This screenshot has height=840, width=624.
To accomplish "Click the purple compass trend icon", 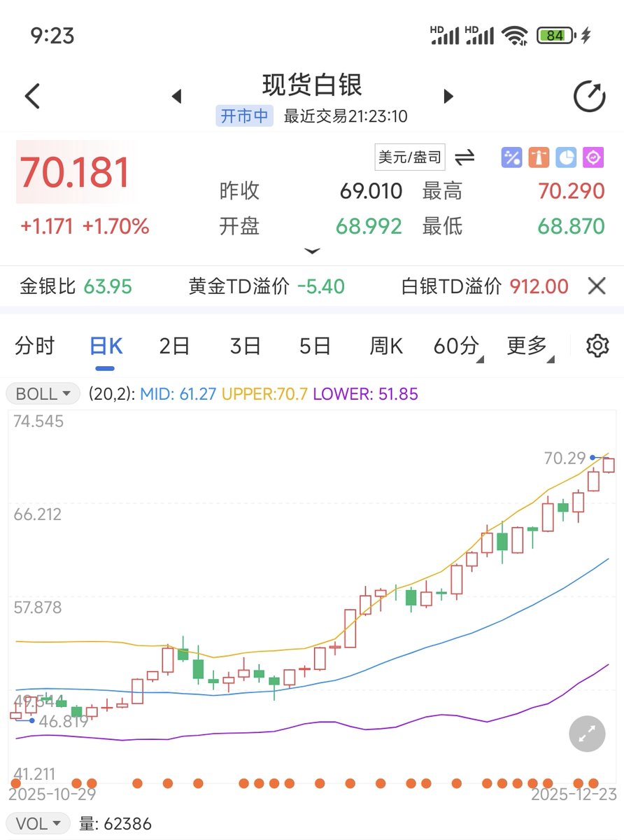I will click(593, 157).
